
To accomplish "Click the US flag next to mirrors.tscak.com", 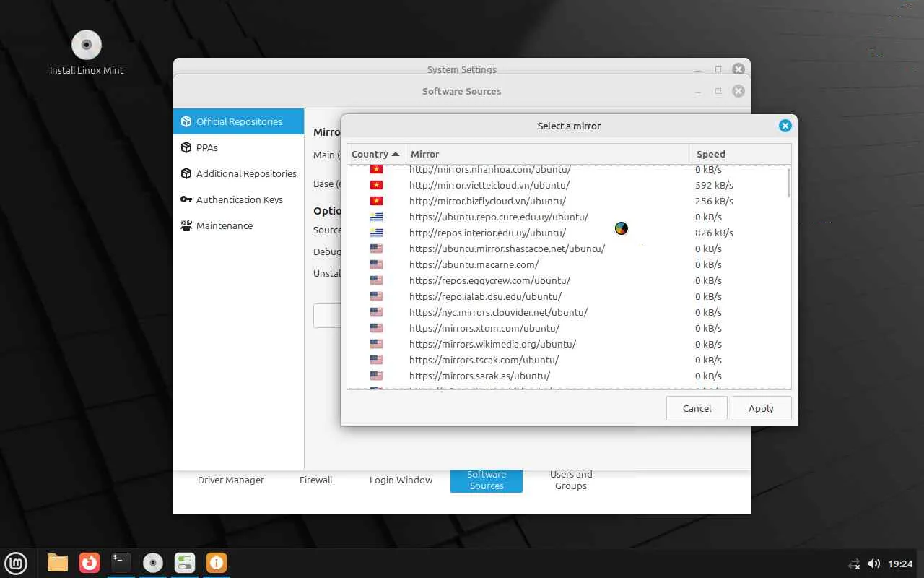I will 376,360.
